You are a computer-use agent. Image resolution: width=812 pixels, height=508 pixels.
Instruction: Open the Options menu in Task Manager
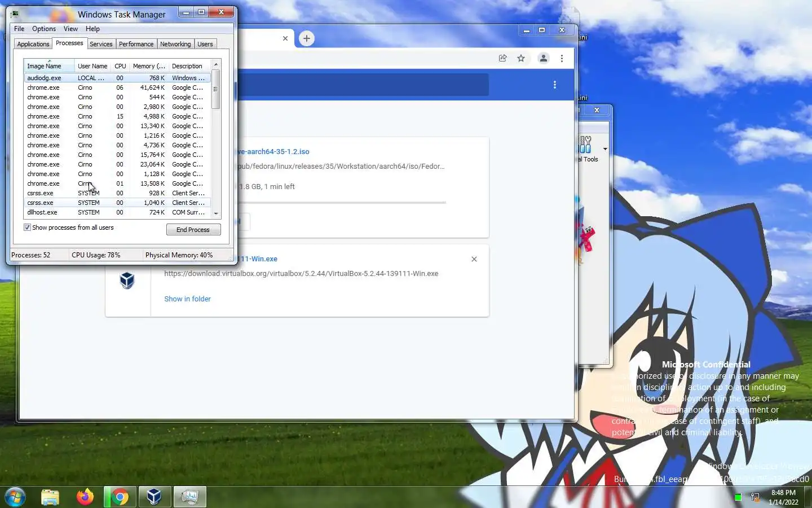44,29
